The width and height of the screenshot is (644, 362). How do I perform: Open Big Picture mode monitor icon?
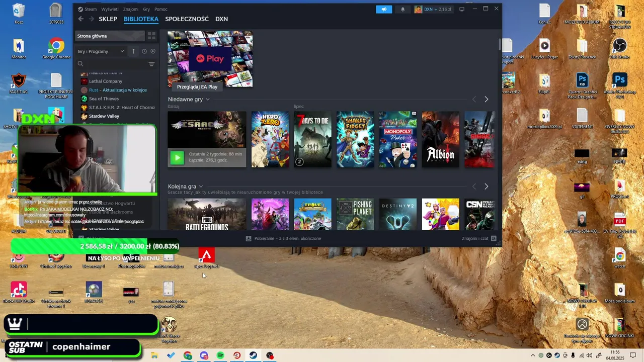pyautogui.click(x=462, y=9)
